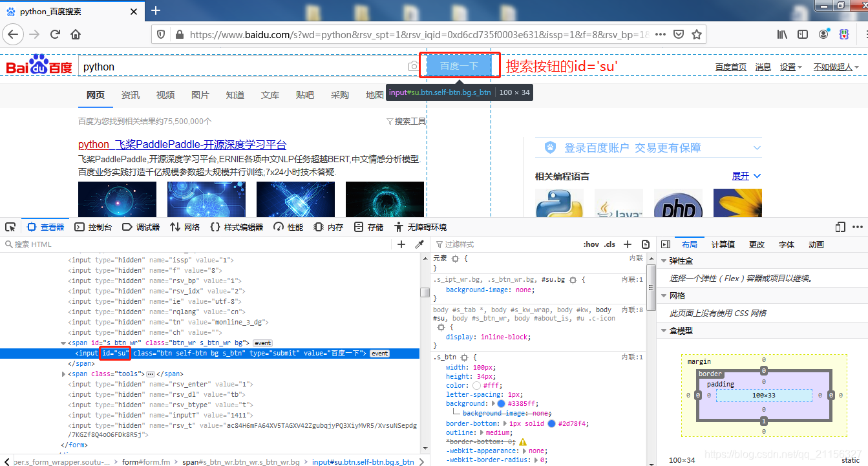Viewport: 868px width, 466px height.
Task: Click the #2d78f4 border color swatch
Action: 552,424
